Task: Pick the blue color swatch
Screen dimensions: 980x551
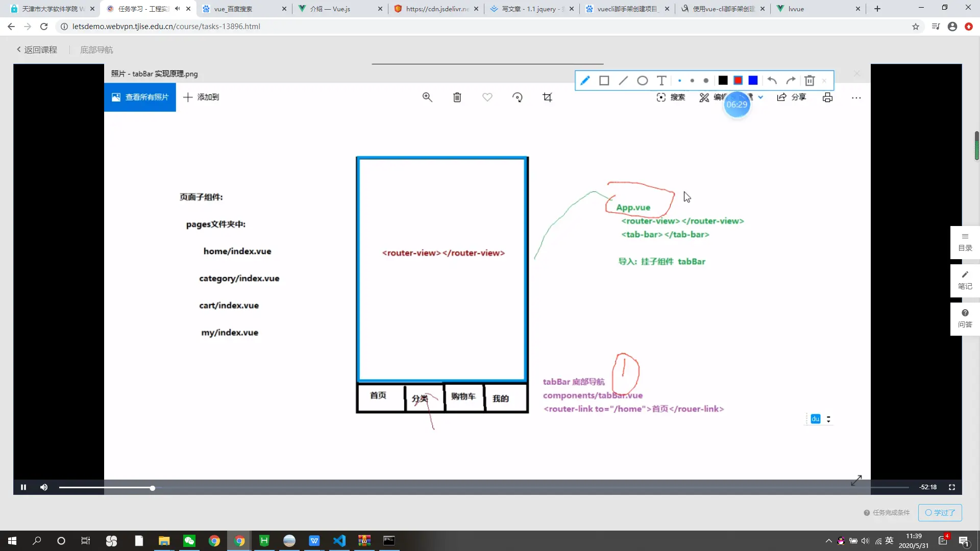Action: tap(753, 81)
